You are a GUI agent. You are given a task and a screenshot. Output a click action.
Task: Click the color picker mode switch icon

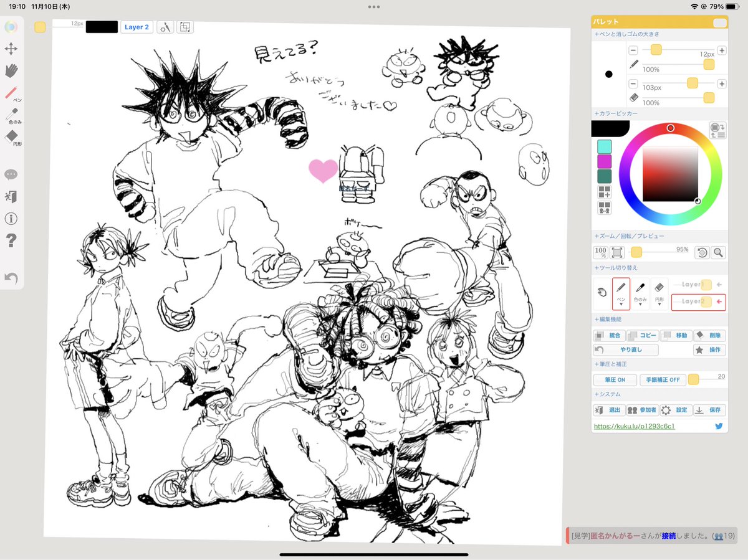[x=717, y=130]
